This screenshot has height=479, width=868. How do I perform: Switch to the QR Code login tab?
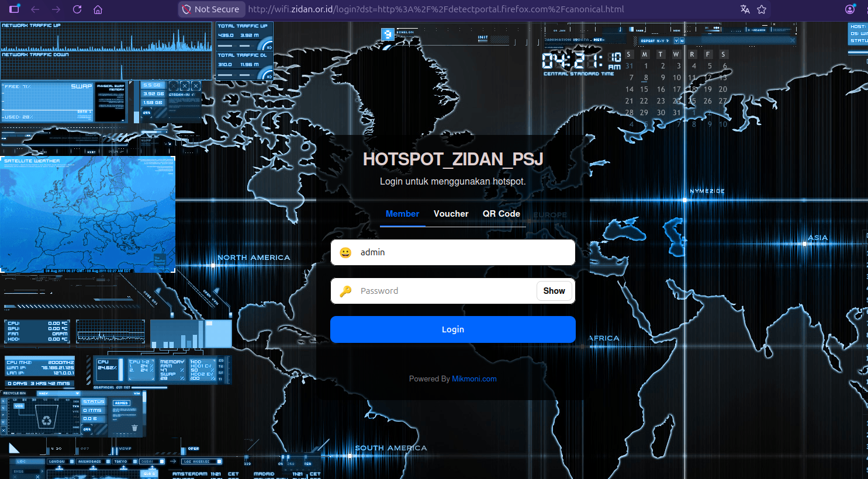click(x=502, y=214)
